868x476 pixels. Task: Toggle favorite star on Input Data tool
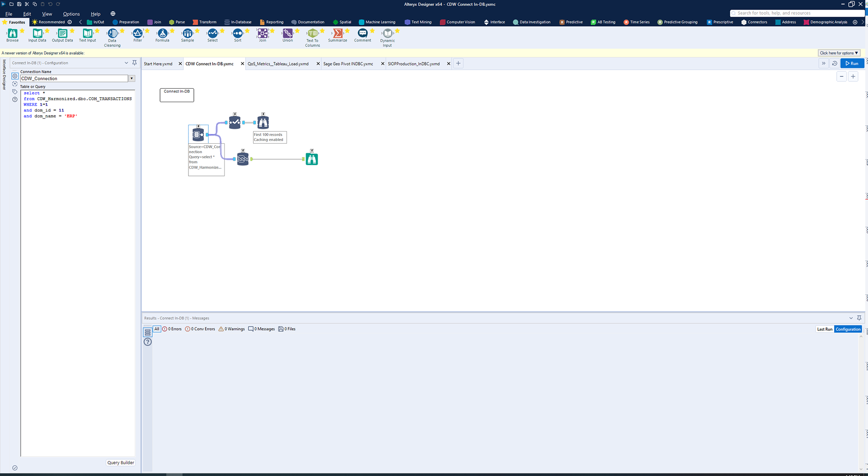(x=47, y=31)
